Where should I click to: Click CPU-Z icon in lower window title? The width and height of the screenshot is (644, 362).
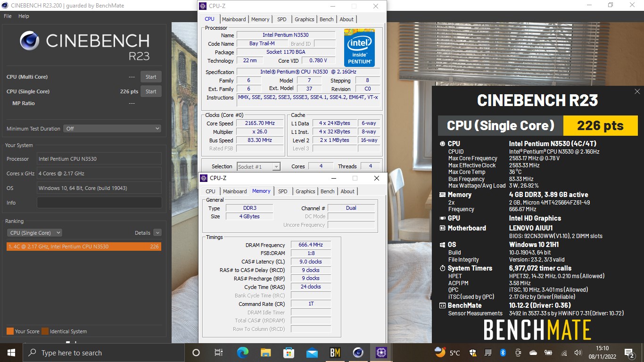pos(204,178)
